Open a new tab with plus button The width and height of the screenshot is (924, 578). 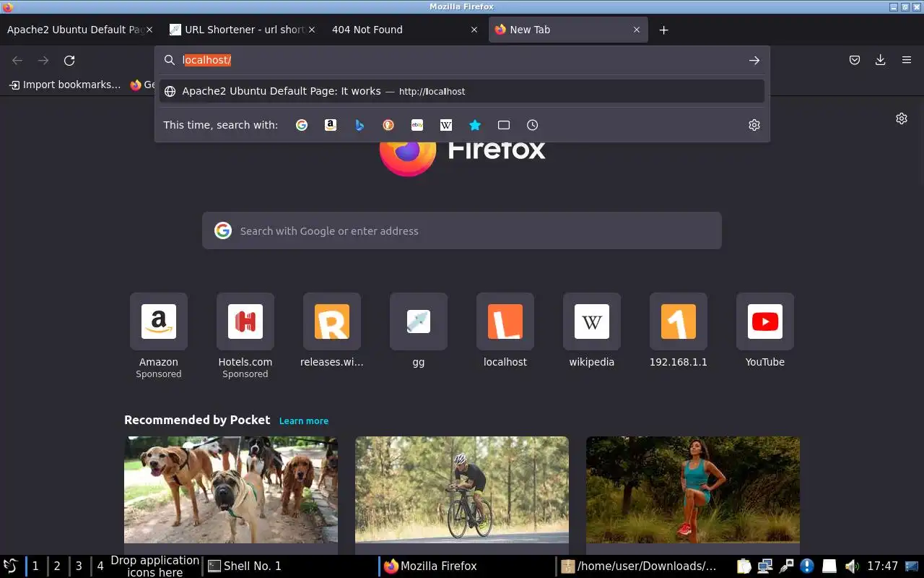[x=664, y=30]
